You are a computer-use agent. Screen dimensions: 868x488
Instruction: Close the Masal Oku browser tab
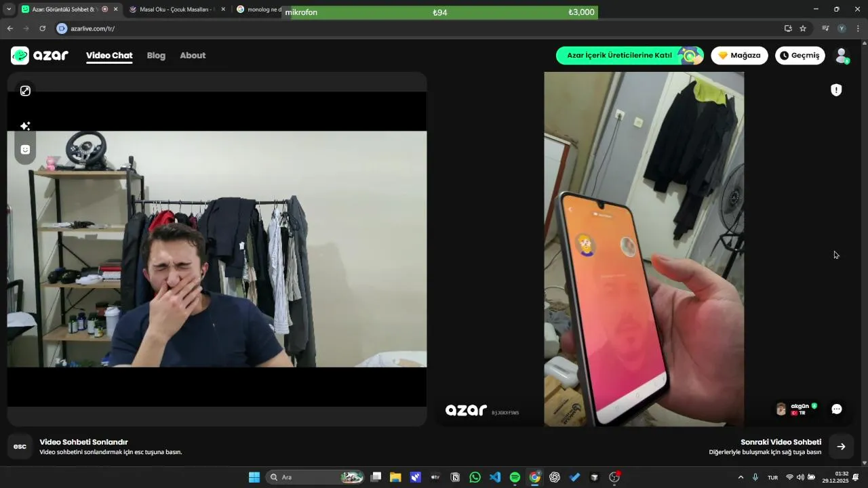[223, 9]
